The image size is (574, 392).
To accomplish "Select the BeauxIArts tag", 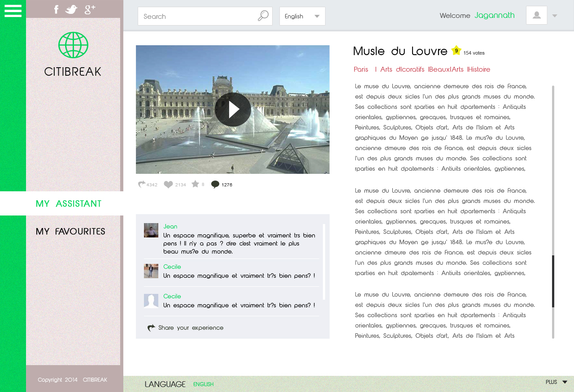I will coord(447,69).
